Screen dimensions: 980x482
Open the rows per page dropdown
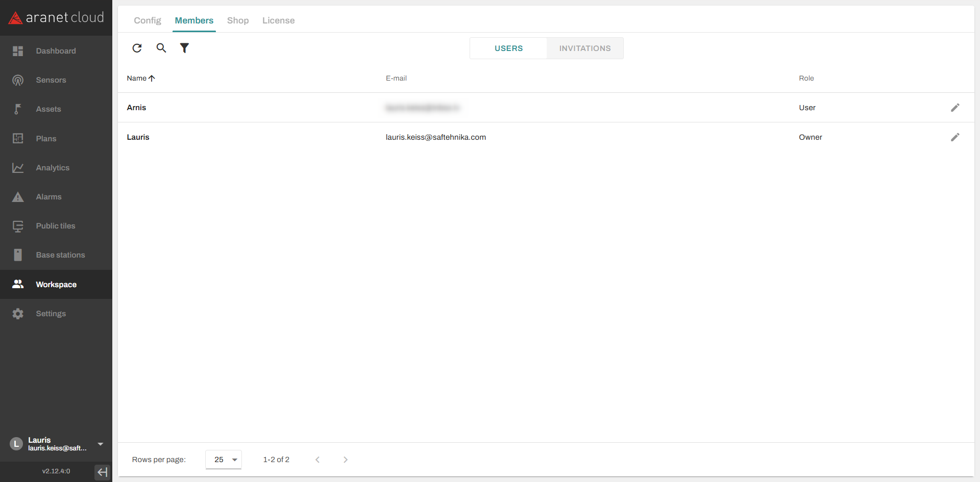click(224, 460)
